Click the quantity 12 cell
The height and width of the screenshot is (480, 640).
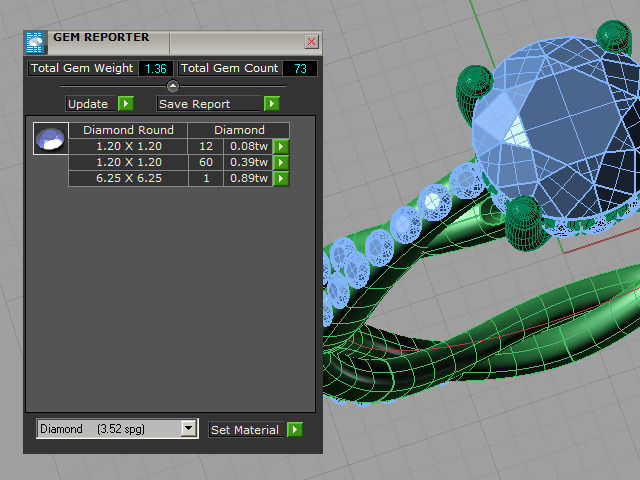206,146
